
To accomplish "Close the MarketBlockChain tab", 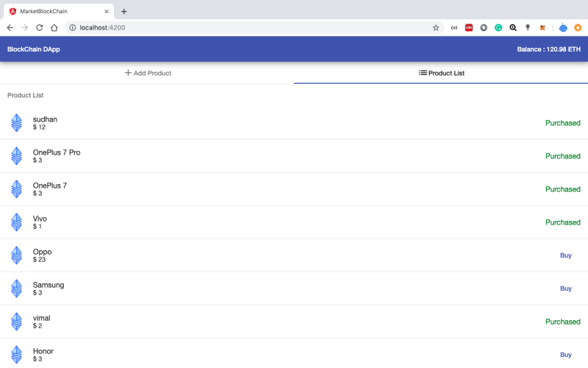I will (107, 12).
